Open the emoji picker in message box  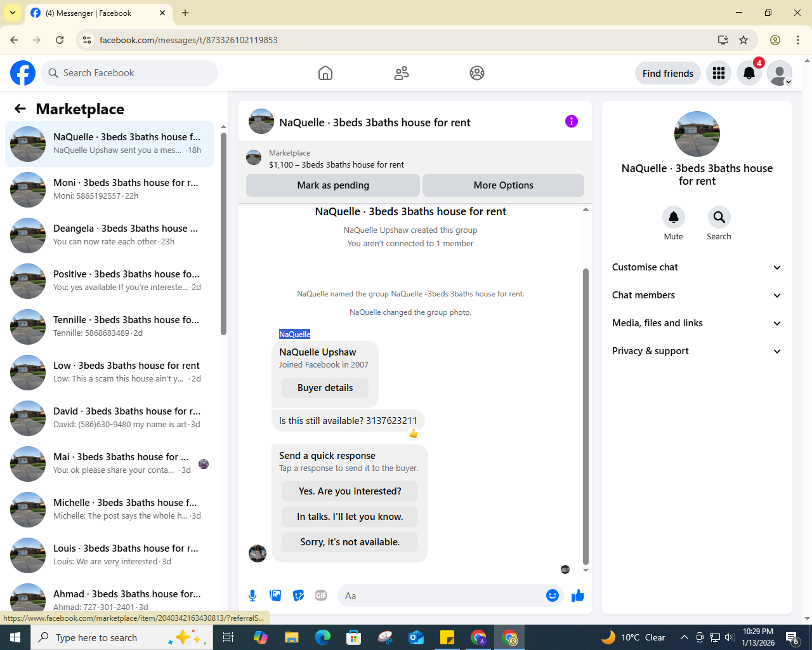[x=553, y=595]
